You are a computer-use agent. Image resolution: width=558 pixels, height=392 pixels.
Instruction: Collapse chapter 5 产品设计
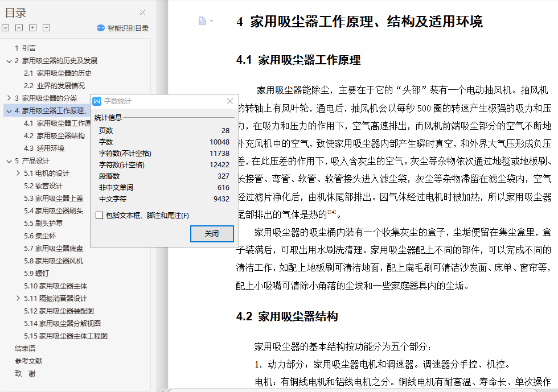(9, 161)
